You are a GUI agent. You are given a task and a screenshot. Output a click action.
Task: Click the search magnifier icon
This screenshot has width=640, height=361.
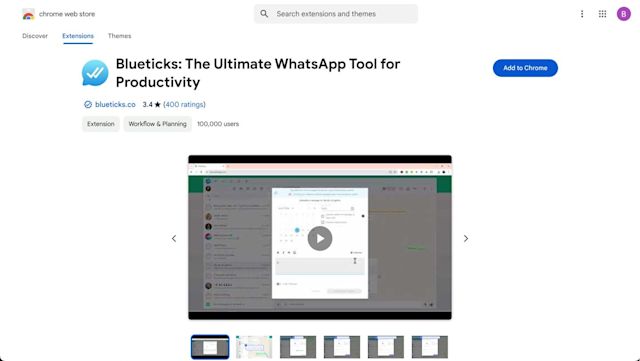(264, 14)
